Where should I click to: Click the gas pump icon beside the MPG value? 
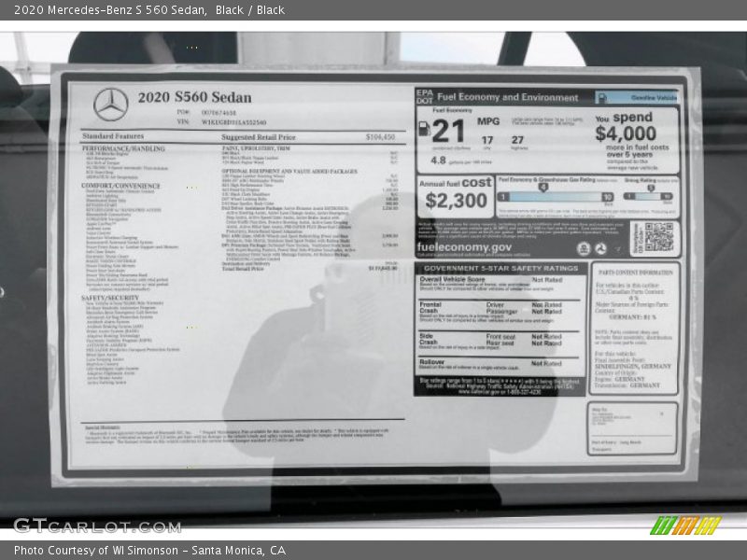pos(425,128)
